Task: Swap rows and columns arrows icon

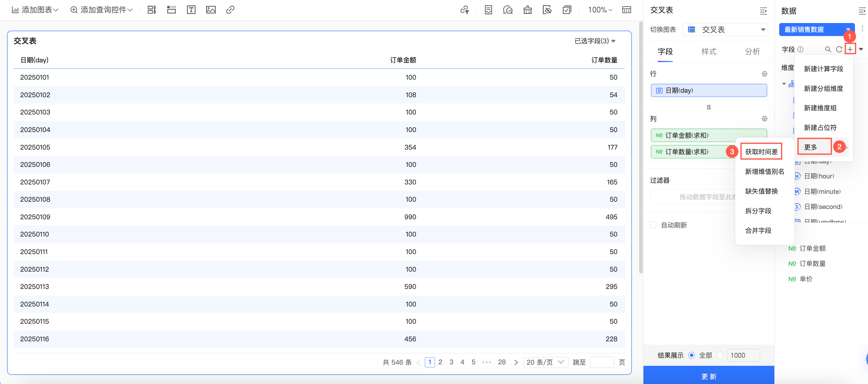Action: click(709, 107)
